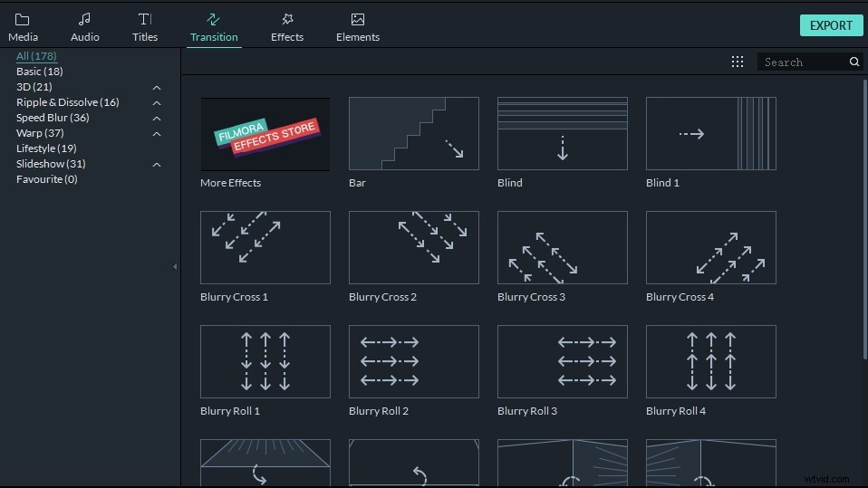The image size is (868, 488).
Task: Click the Blurry Roll 2 label
Action: [379, 411]
